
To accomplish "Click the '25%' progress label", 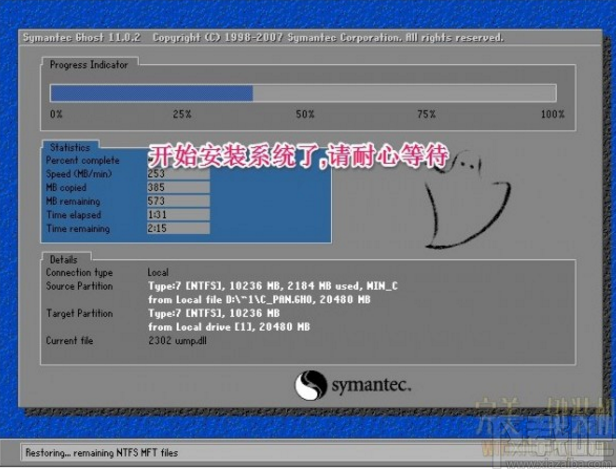I will pyautogui.click(x=182, y=114).
